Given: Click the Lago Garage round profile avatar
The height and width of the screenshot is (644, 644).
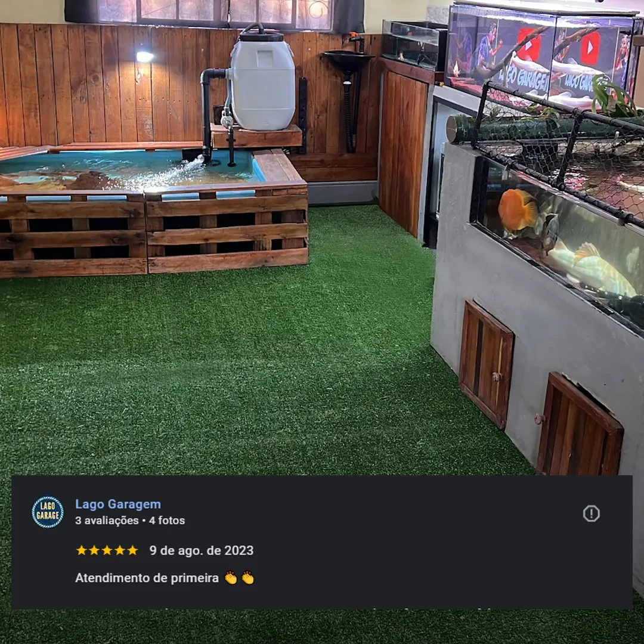Looking at the screenshot, I should pos(48,512).
